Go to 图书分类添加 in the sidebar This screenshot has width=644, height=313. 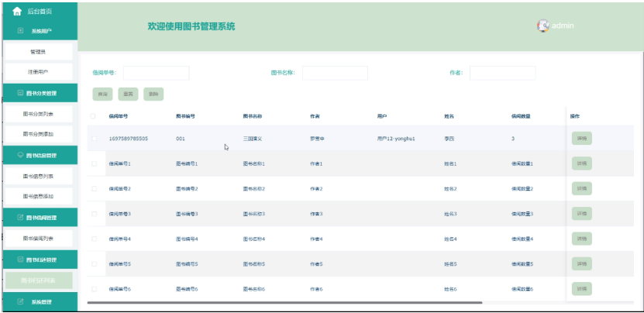pyautogui.click(x=39, y=134)
